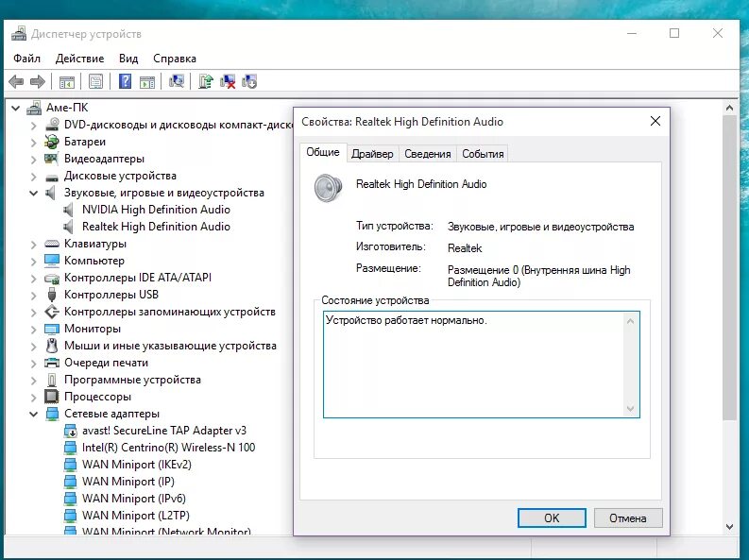The height and width of the screenshot is (560, 749).
Task: Select WAN Miniport (IP) entry
Action: pyautogui.click(x=128, y=482)
